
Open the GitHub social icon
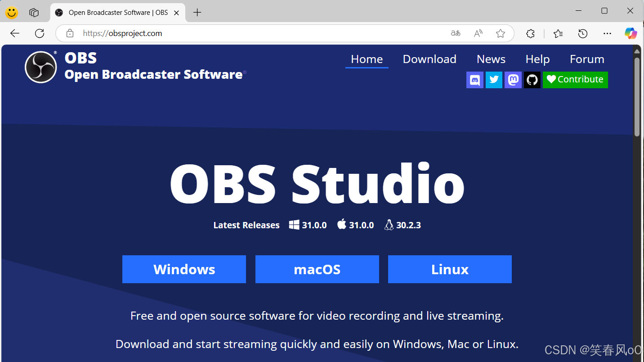(x=532, y=80)
